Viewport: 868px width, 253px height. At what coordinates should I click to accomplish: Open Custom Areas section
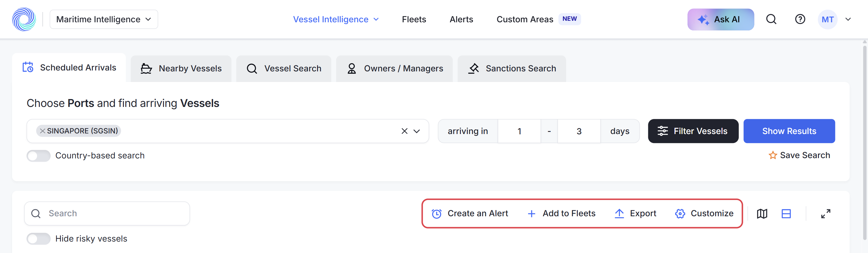click(525, 19)
